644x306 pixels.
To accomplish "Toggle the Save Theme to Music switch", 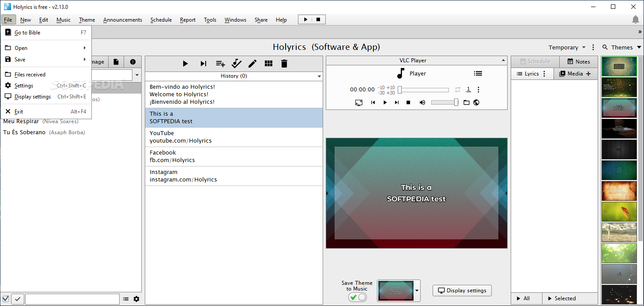I will [x=358, y=297].
